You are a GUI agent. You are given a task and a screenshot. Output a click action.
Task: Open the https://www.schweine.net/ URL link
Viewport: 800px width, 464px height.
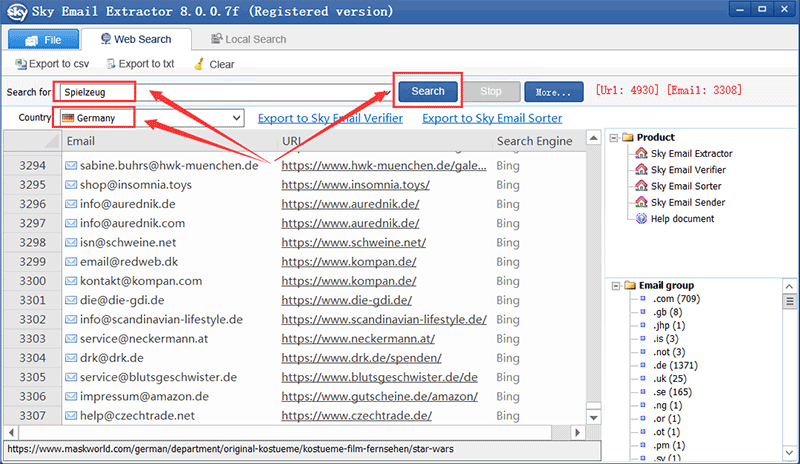tap(354, 242)
